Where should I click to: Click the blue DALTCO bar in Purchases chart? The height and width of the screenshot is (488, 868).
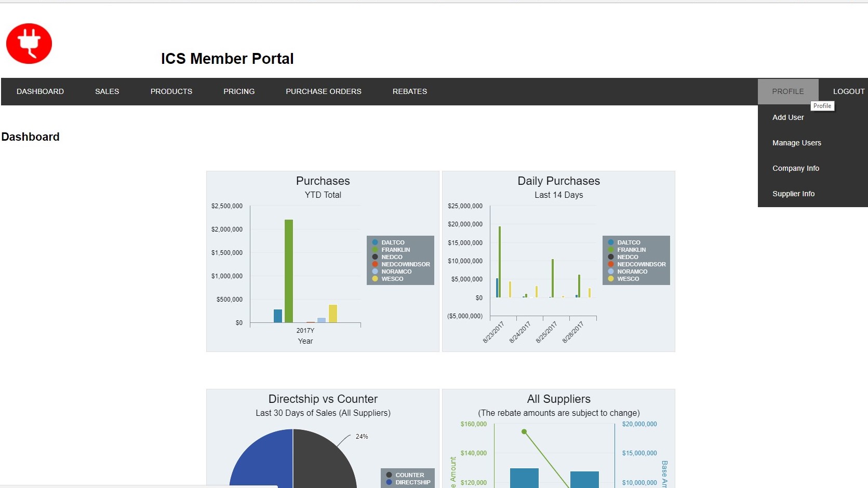pyautogui.click(x=278, y=316)
